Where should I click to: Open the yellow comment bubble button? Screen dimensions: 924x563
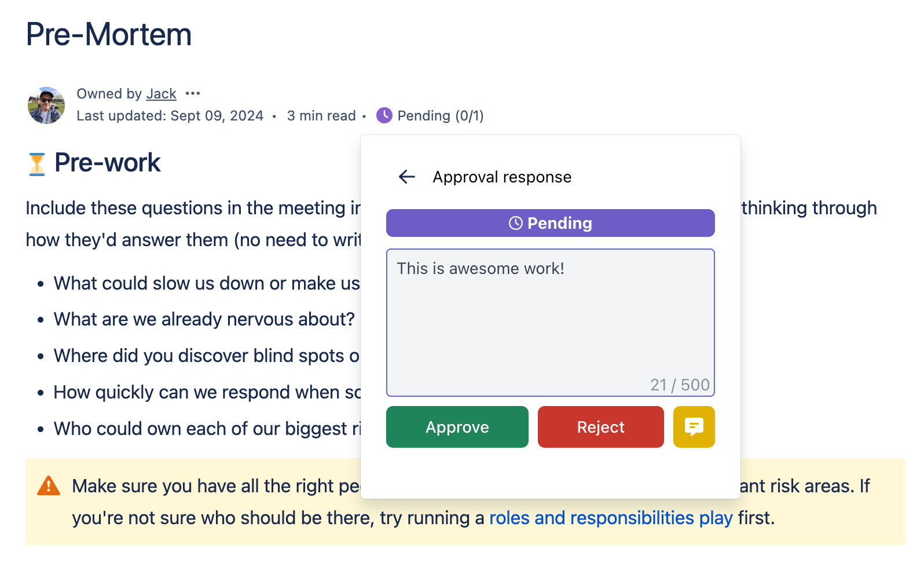pyautogui.click(x=694, y=427)
